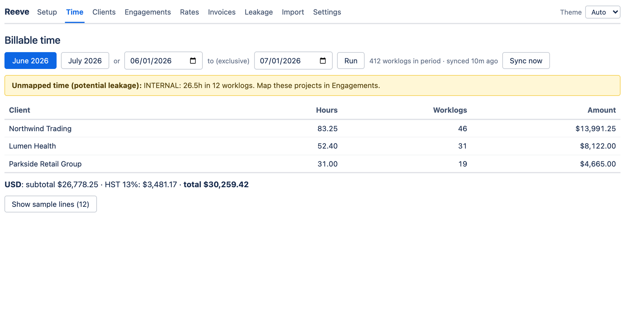Click the Unmapped time warning banner
644x315 pixels.
[x=312, y=85]
